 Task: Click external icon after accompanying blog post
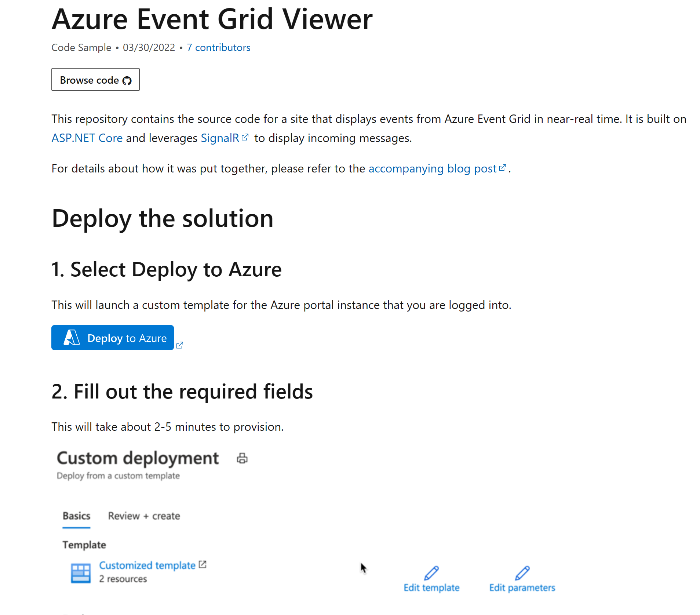click(x=503, y=168)
